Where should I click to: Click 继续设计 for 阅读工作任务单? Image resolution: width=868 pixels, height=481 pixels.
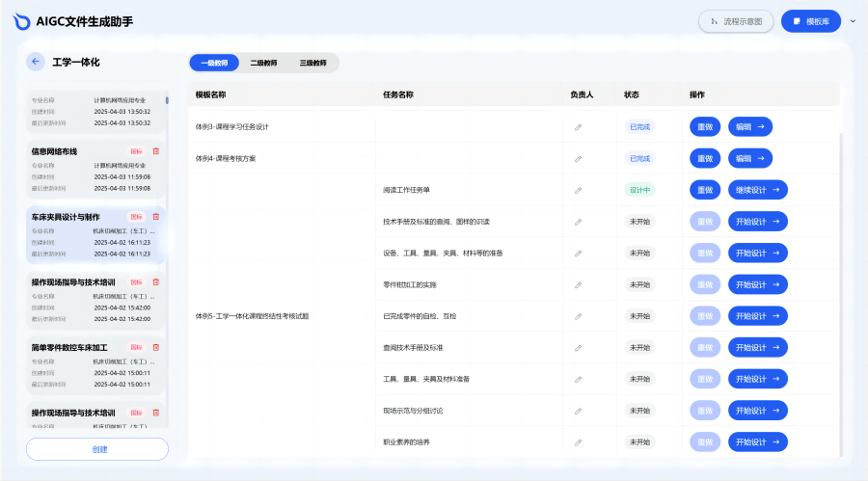click(x=757, y=190)
